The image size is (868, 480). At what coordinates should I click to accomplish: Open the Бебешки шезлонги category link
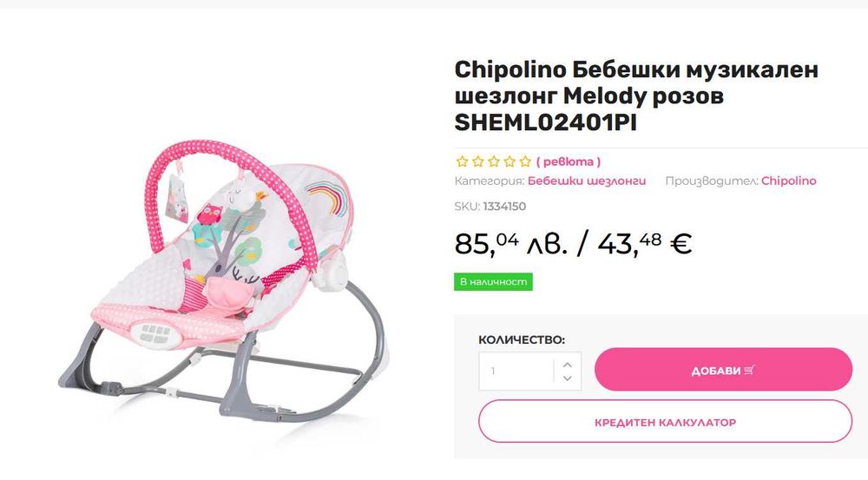(x=587, y=181)
